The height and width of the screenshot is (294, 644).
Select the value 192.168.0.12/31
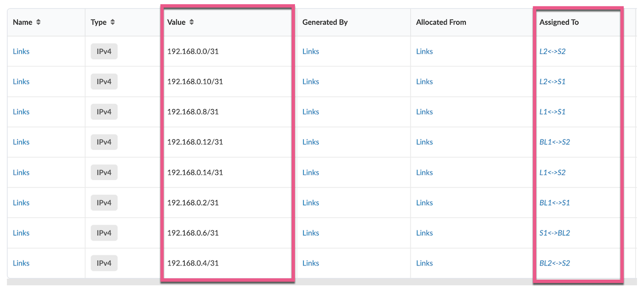pos(195,142)
